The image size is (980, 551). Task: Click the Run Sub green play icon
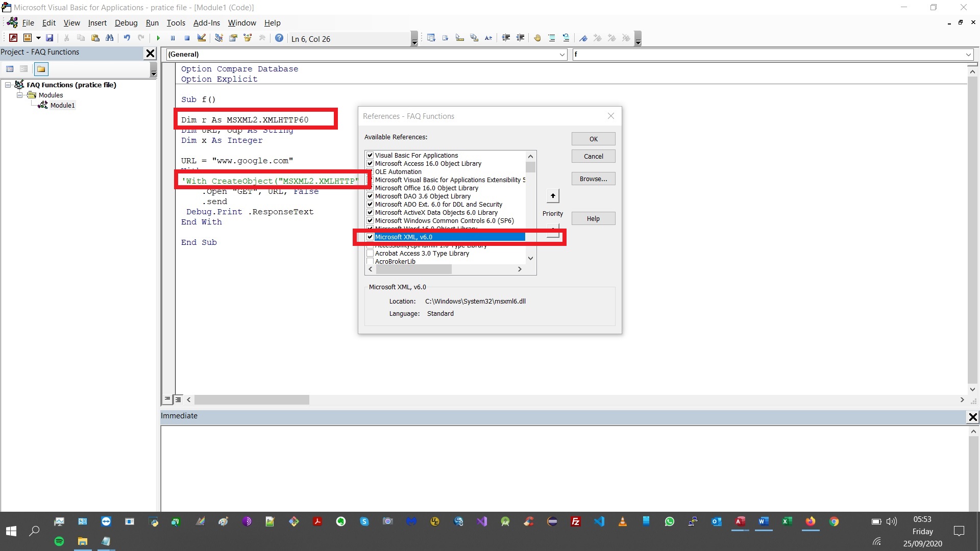pyautogui.click(x=158, y=38)
